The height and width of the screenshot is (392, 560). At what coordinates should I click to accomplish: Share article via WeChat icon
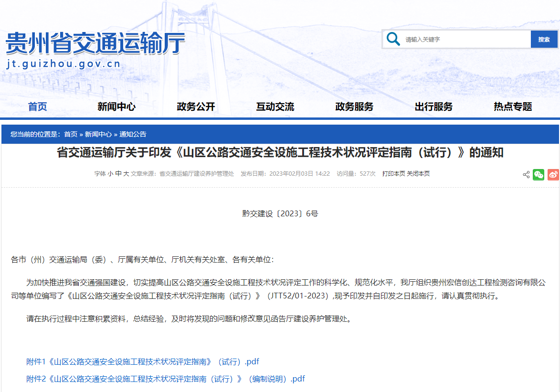(539, 175)
